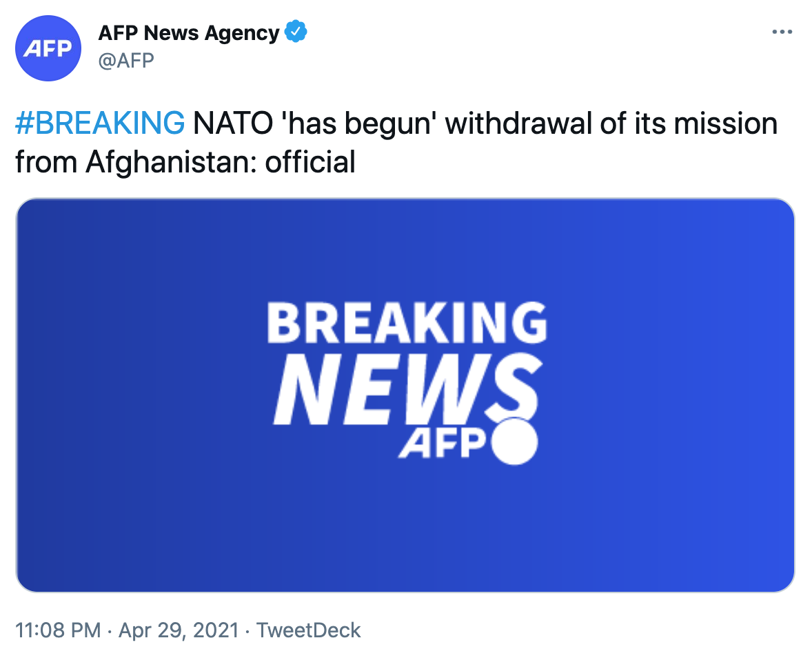
Task: Click the AFP profile avatar
Action: pos(48,48)
